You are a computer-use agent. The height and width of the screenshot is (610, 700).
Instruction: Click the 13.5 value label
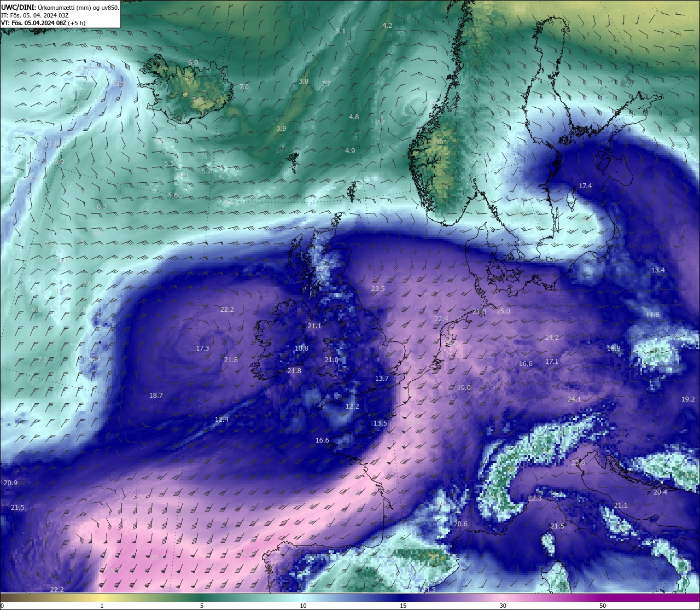pyautogui.click(x=380, y=423)
